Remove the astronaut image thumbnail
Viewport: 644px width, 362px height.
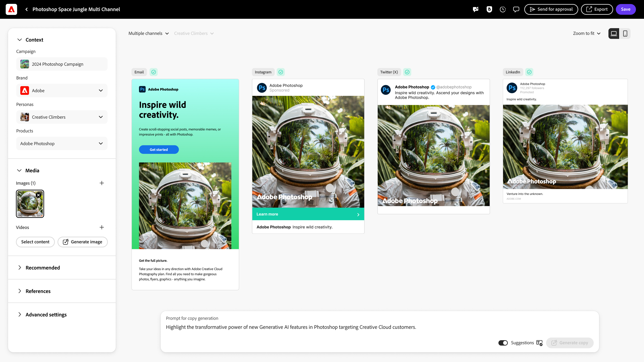point(38,195)
